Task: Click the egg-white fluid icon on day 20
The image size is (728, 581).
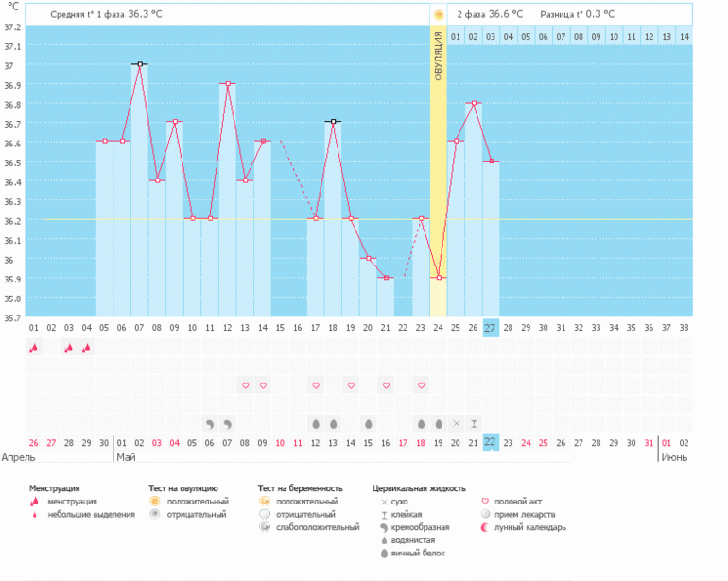Action: coord(368,423)
